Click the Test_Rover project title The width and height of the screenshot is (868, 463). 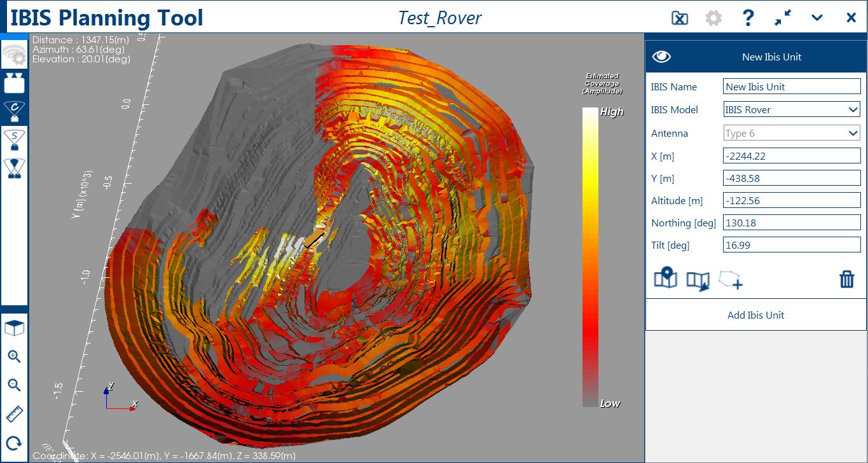(x=440, y=17)
